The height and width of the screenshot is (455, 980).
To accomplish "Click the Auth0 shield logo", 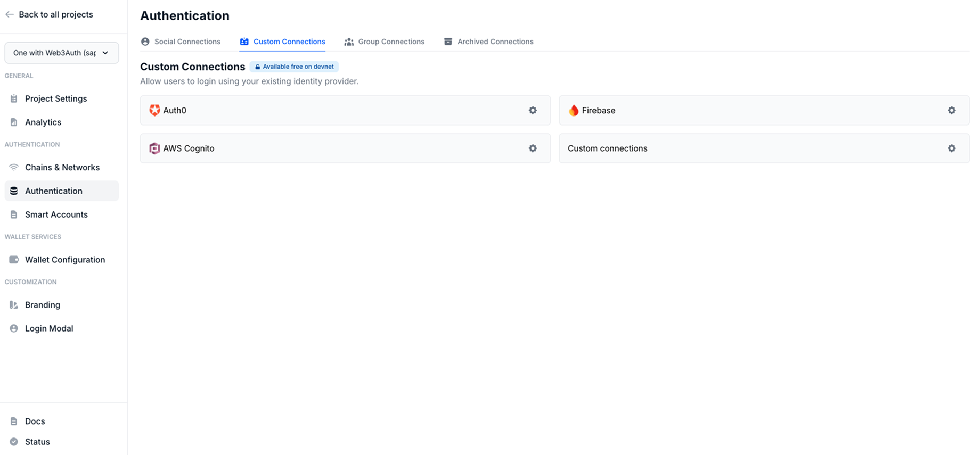I will 154,110.
